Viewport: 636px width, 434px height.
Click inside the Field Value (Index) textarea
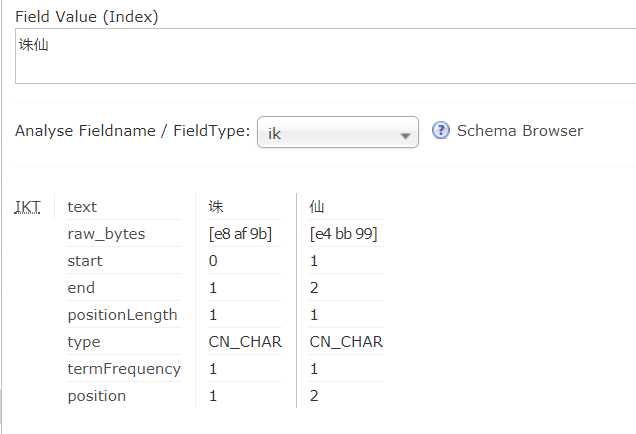[x=325, y=56]
